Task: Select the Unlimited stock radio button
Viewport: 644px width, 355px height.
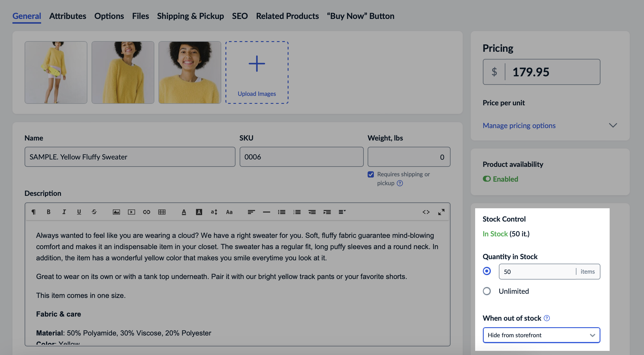Action: [x=487, y=291]
